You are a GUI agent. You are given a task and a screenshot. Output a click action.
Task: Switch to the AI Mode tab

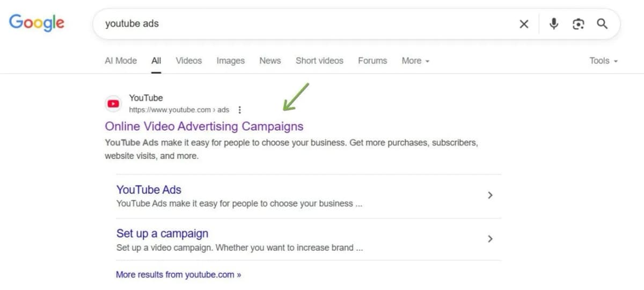121,61
